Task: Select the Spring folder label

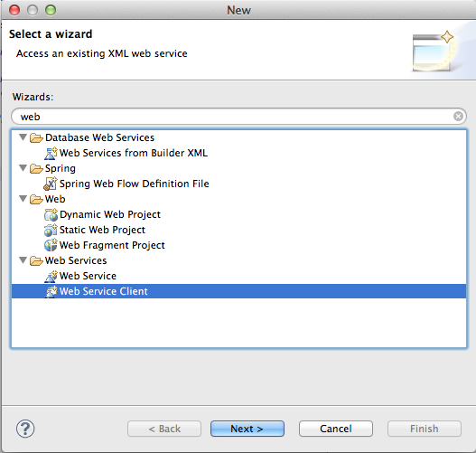Action: pos(61,168)
